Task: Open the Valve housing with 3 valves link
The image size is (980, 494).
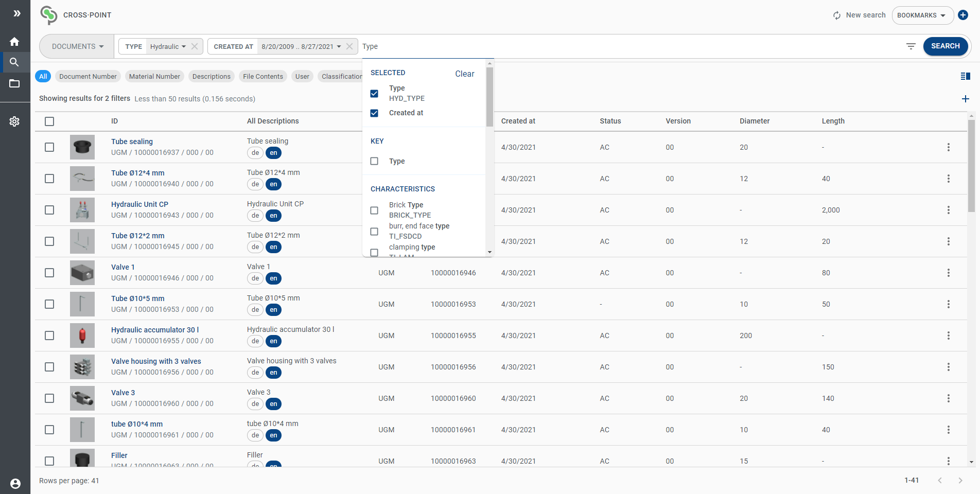Action: 156,361
